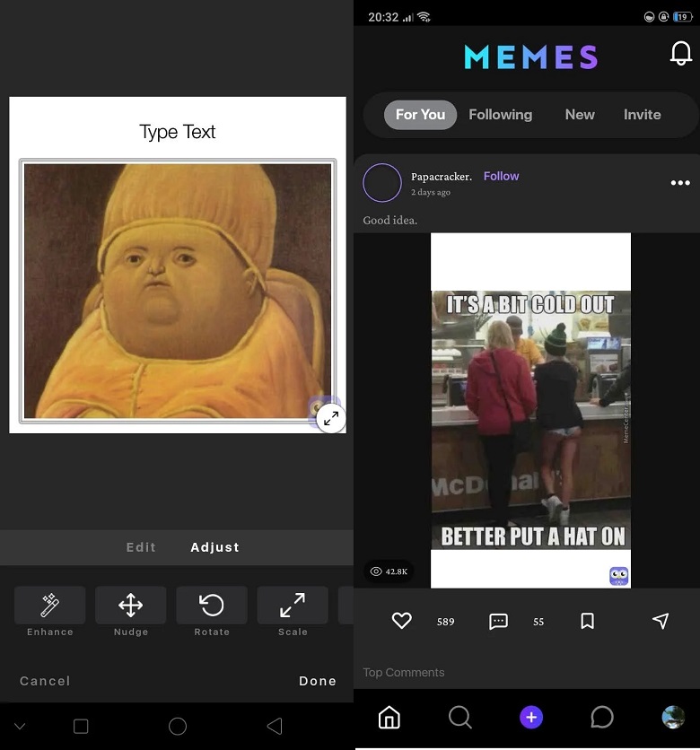This screenshot has height=750, width=700.
Task: Open search with the magnifier icon
Action: pyautogui.click(x=459, y=717)
